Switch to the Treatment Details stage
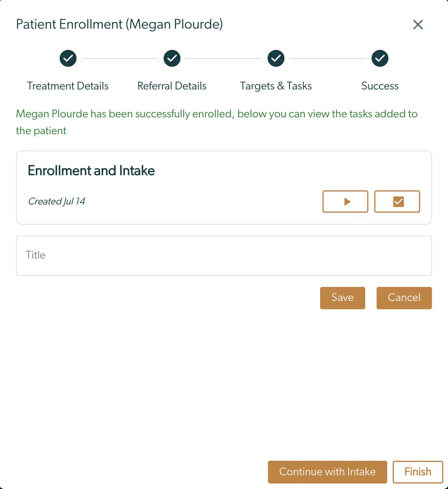 68,86
